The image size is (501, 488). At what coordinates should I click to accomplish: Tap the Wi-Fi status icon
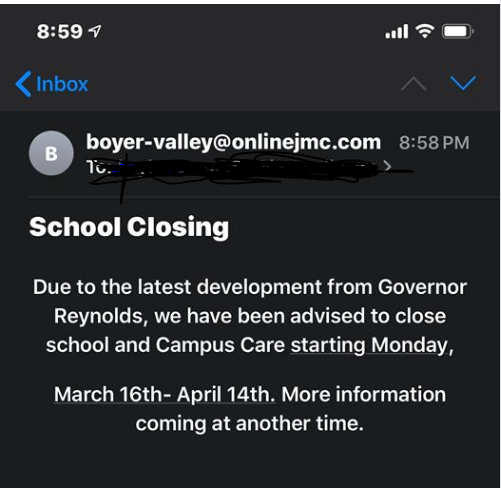(x=425, y=31)
